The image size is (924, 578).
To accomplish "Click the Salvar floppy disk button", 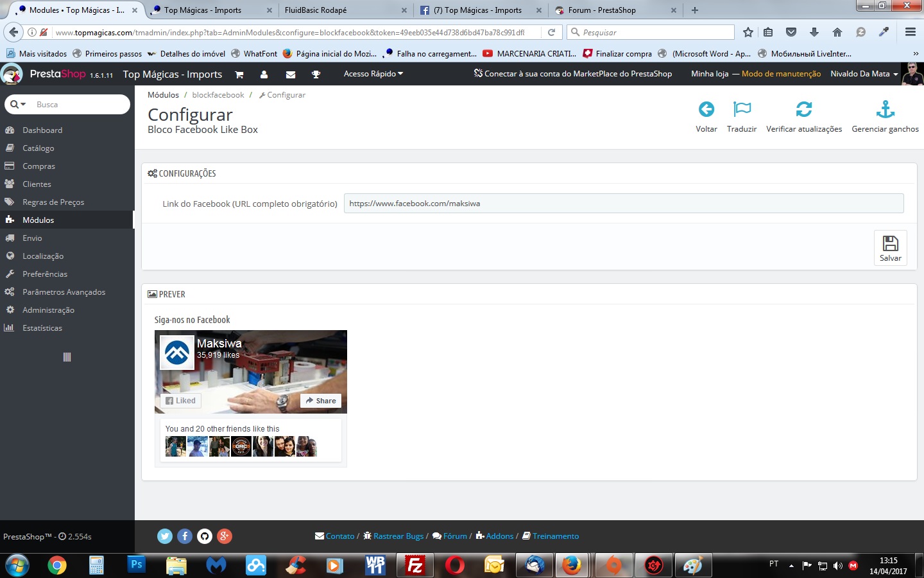I will click(x=891, y=248).
